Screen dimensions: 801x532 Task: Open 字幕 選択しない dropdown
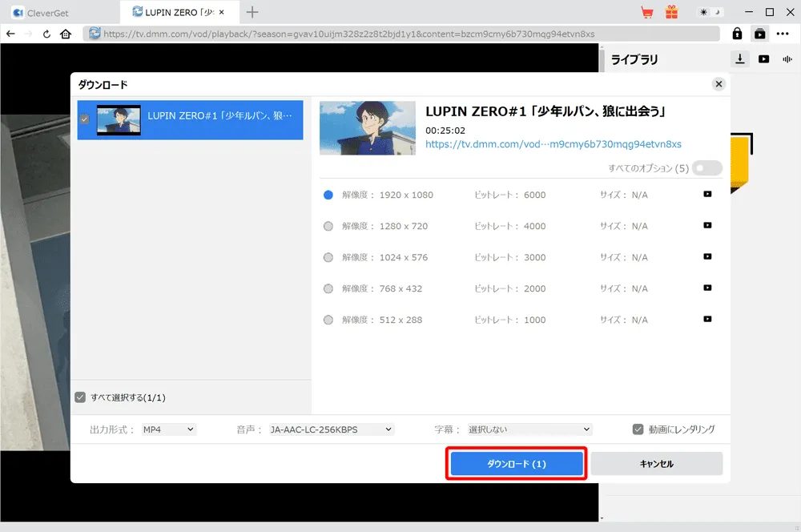click(x=529, y=429)
